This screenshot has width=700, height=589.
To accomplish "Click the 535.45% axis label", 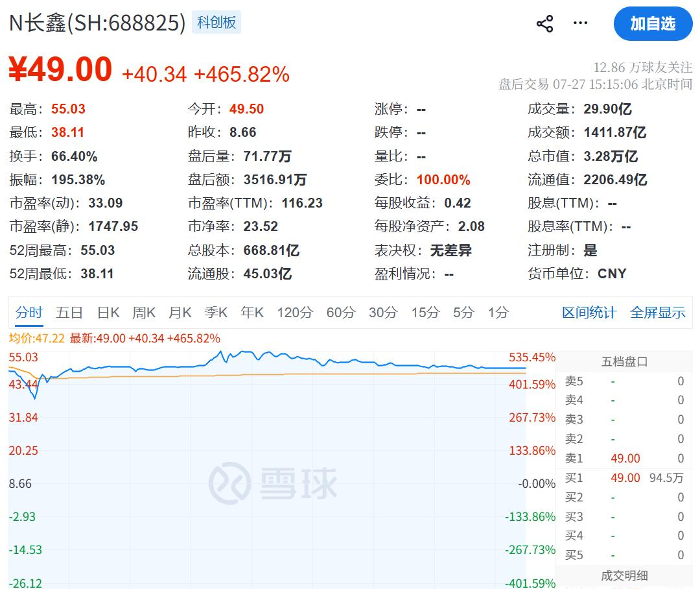I will click(x=532, y=357).
